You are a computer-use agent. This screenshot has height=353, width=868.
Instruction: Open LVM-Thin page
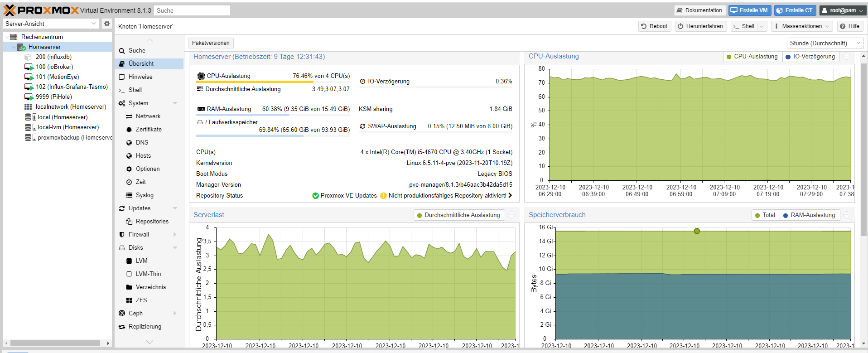148,274
